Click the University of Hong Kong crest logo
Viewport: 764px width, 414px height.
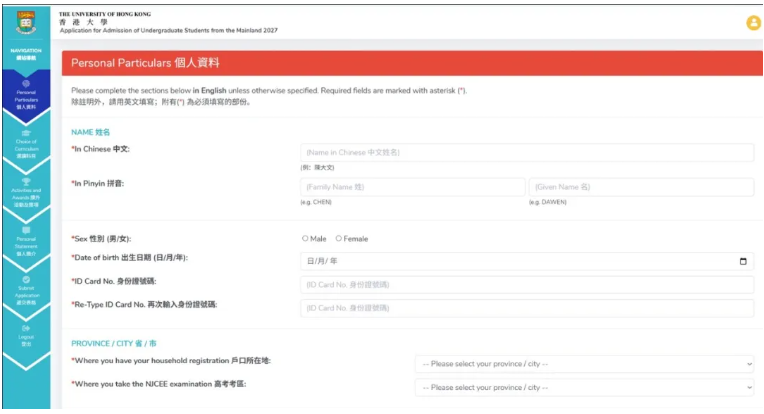tap(26, 22)
